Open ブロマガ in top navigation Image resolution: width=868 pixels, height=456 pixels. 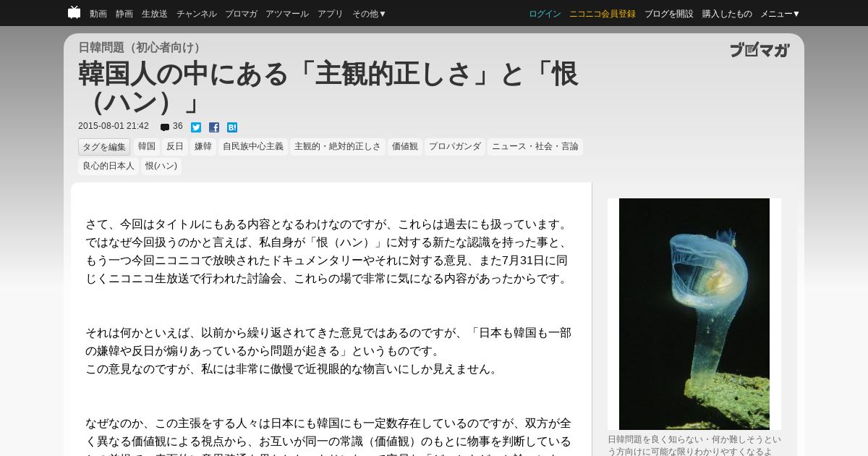(241, 14)
